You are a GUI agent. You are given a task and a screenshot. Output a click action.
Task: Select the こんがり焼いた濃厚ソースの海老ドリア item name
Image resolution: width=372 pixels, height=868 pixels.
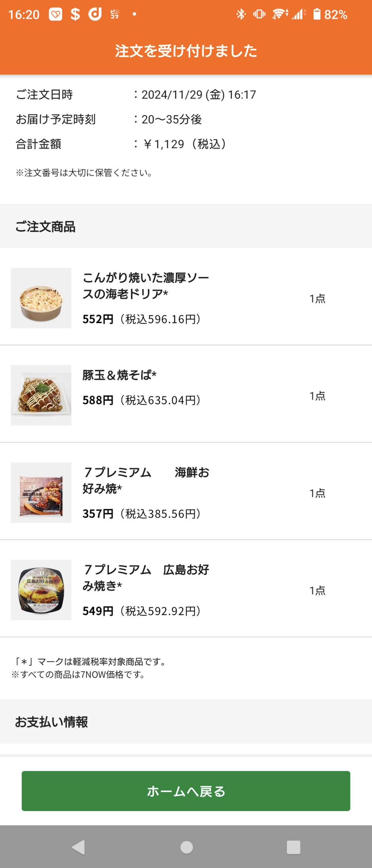coord(145,286)
